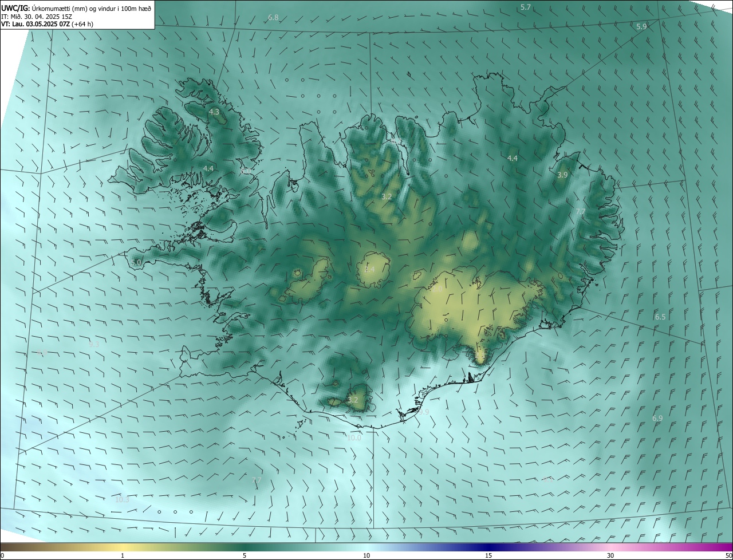
Task: Click the 6.8 value label
Action: (273, 18)
